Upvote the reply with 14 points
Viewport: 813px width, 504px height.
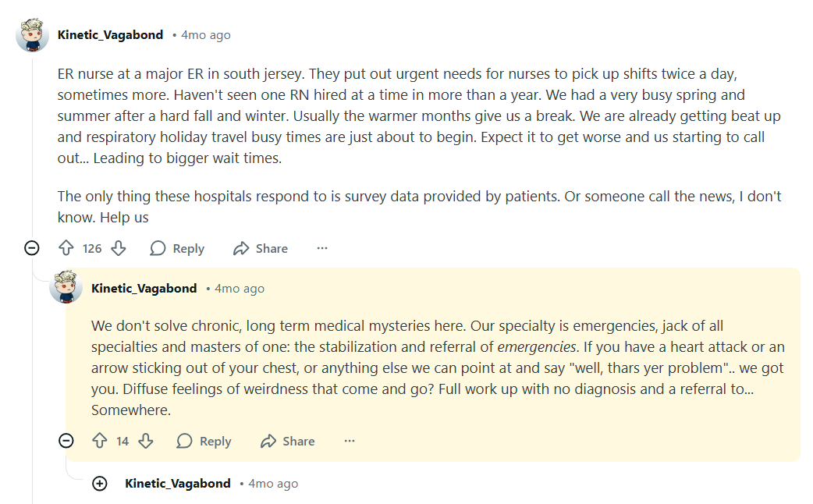coord(99,441)
